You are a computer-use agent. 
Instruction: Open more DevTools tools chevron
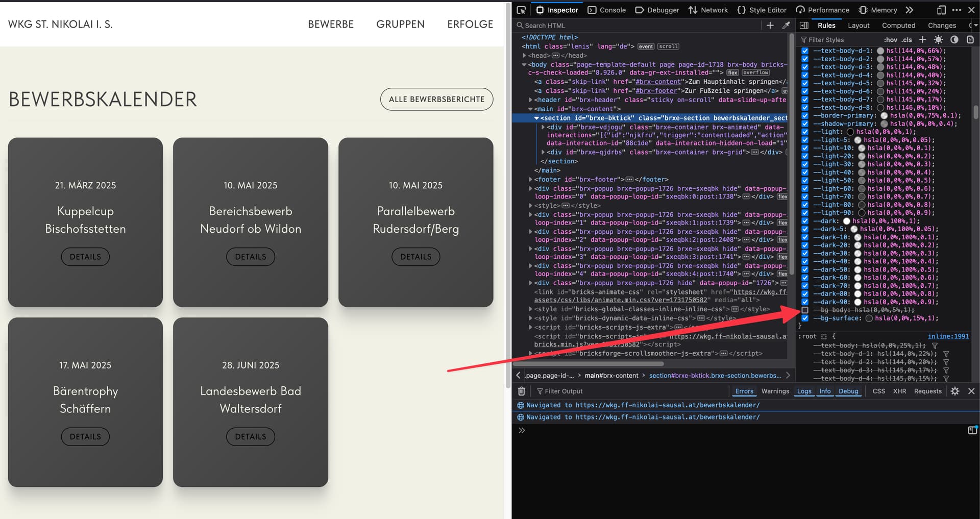(x=909, y=10)
